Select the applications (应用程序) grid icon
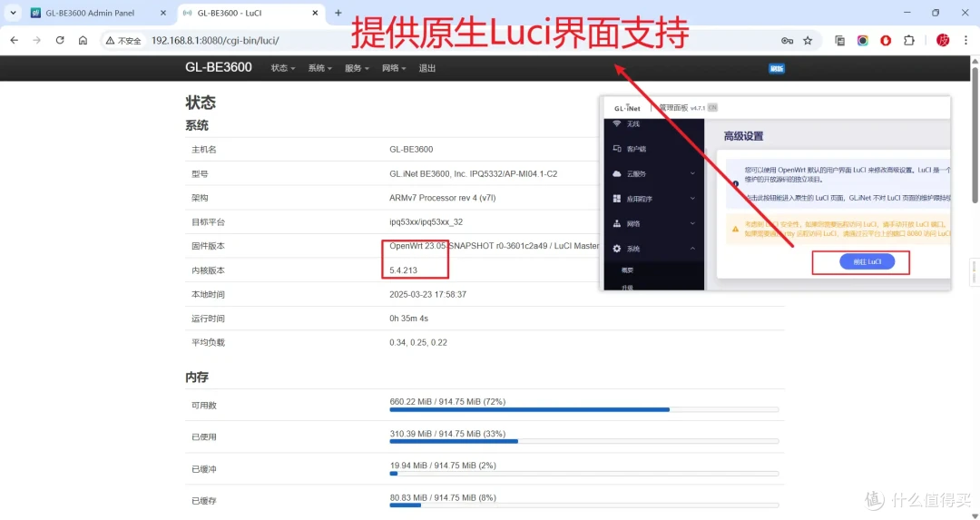This screenshot has width=980, height=520. click(617, 199)
